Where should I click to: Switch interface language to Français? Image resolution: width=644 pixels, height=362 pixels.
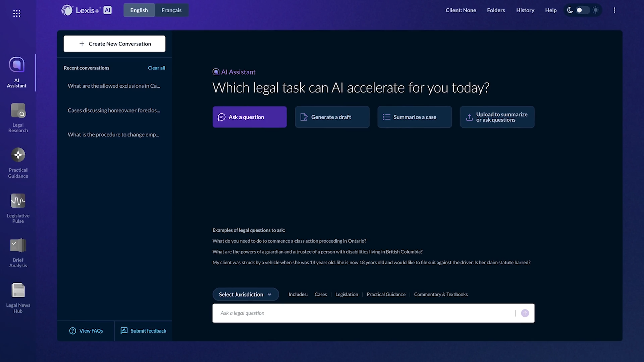(x=171, y=10)
